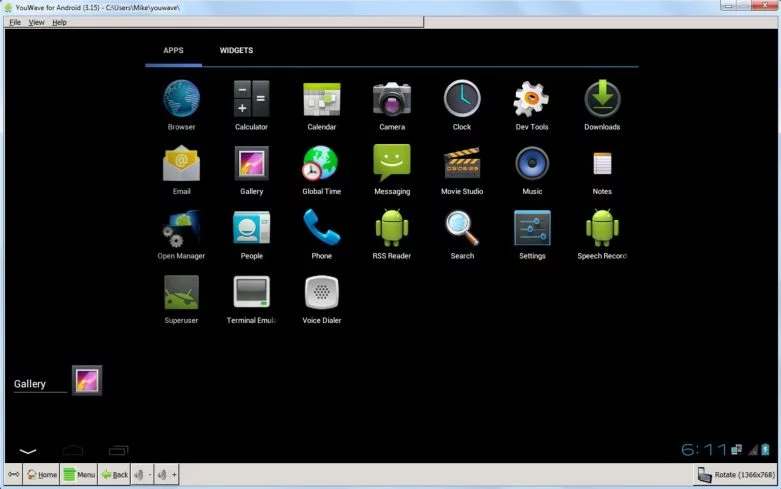The height and width of the screenshot is (489, 781).
Task: Click Rotate (1366x768) button
Action: point(736,475)
